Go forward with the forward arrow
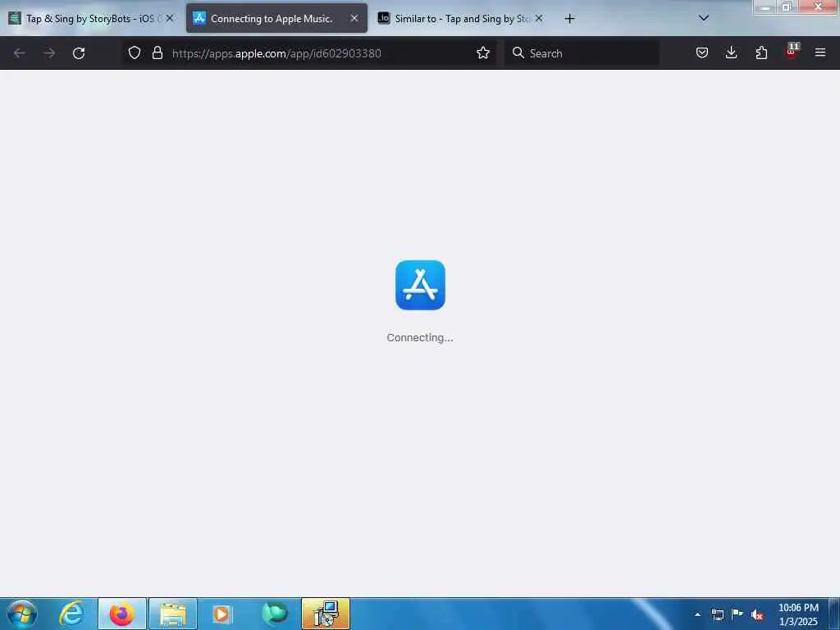 [49, 53]
